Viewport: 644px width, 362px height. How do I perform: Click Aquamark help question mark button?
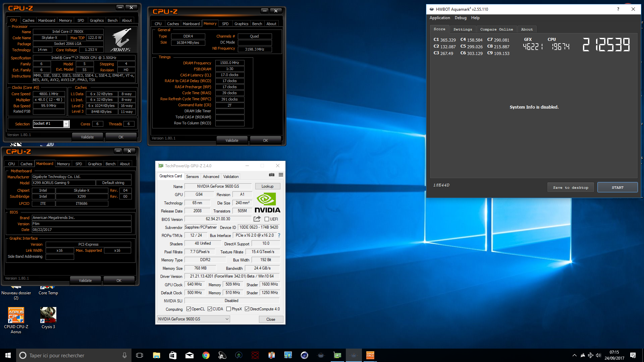[618, 9]
